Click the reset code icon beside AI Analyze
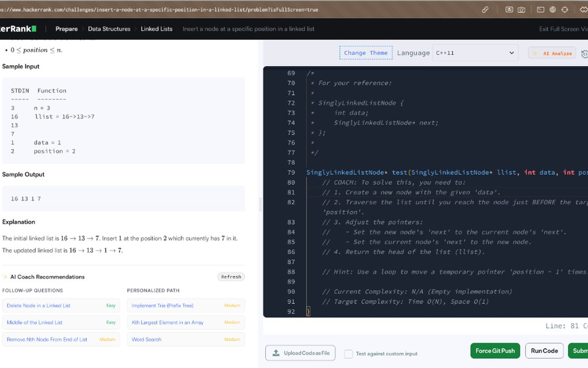This screenshot has height=368, width=588. click(x=584, y=53)
